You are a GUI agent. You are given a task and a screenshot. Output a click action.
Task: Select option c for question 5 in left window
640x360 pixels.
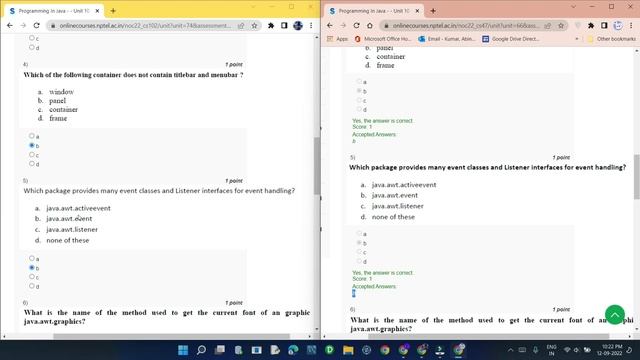32,277
